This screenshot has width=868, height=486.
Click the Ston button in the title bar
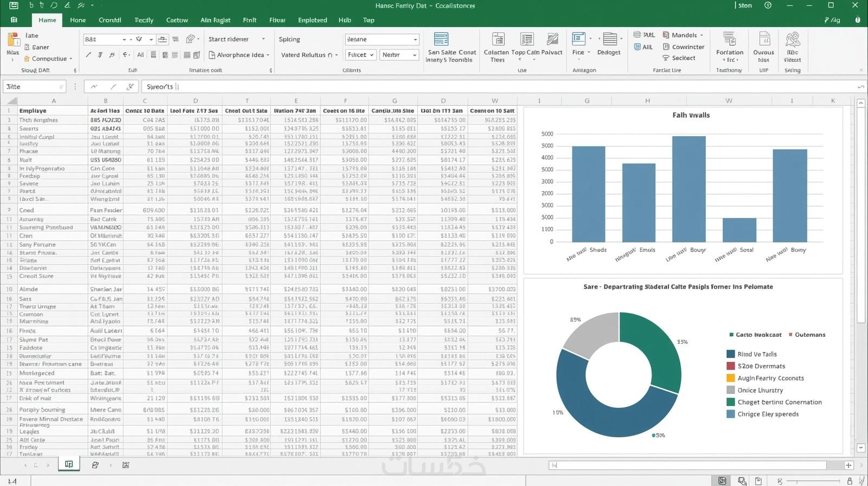coord(744,5)
